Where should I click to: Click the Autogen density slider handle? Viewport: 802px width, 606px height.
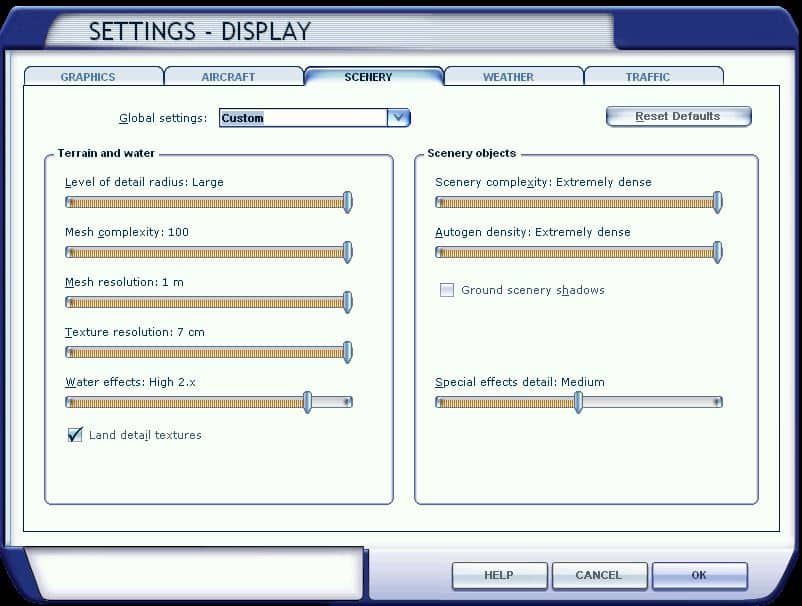[x=717, y=252]
